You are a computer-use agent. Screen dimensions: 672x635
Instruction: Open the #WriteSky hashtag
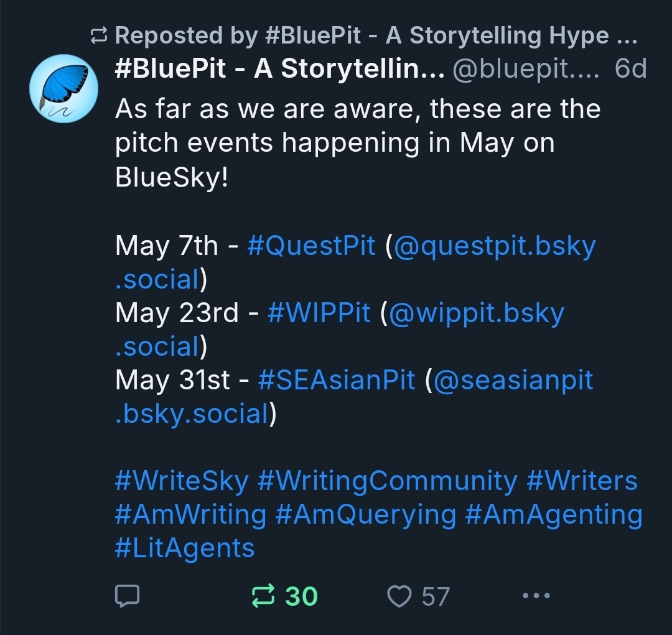click(182, 481)
